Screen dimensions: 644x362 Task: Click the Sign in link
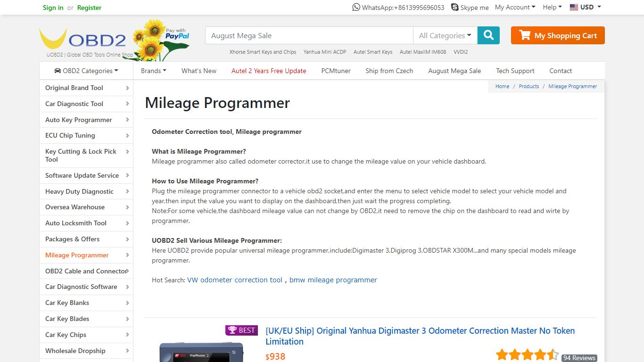coord(53,8)
